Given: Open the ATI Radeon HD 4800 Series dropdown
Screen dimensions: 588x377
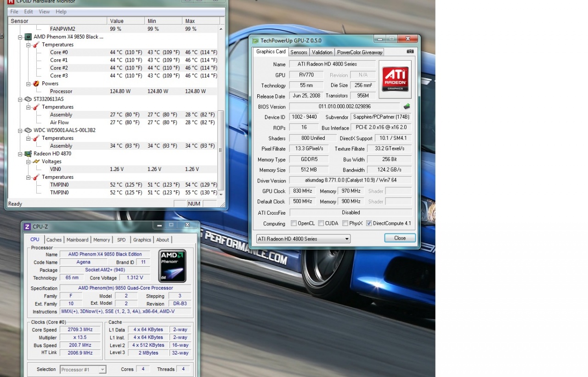Looking at the screenshot, I should pos(303,239).
